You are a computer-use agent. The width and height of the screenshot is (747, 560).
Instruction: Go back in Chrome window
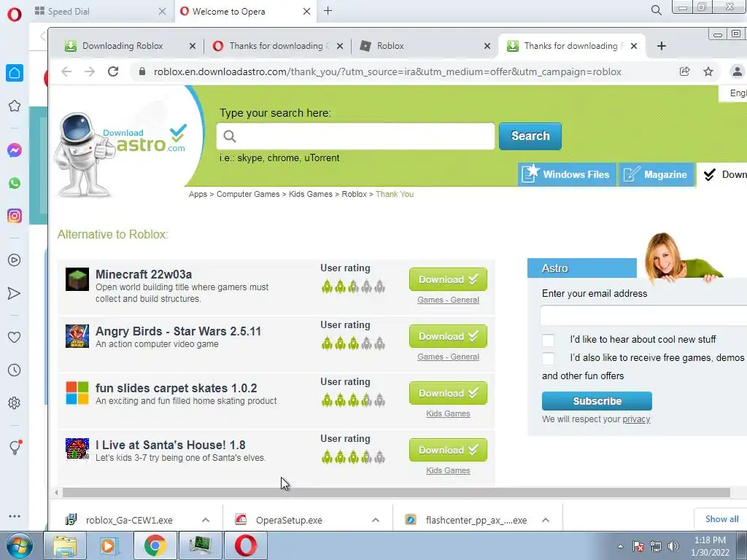point(66,71)
